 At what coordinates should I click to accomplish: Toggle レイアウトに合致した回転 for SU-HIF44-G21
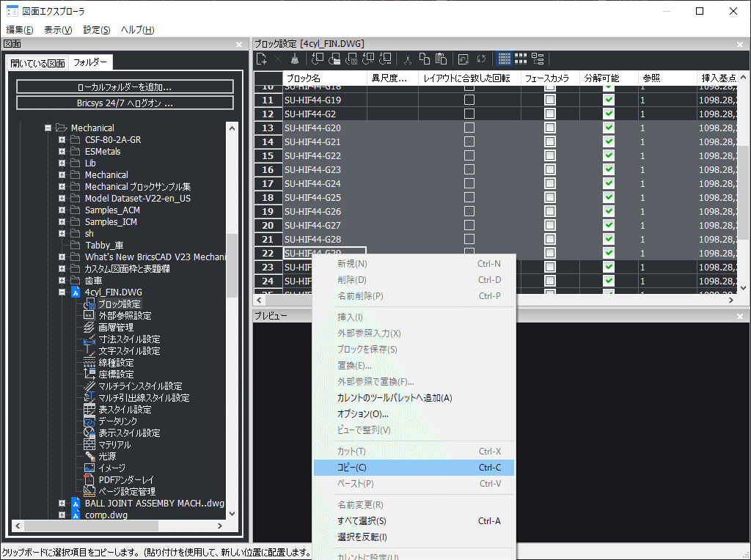point(469,141)
